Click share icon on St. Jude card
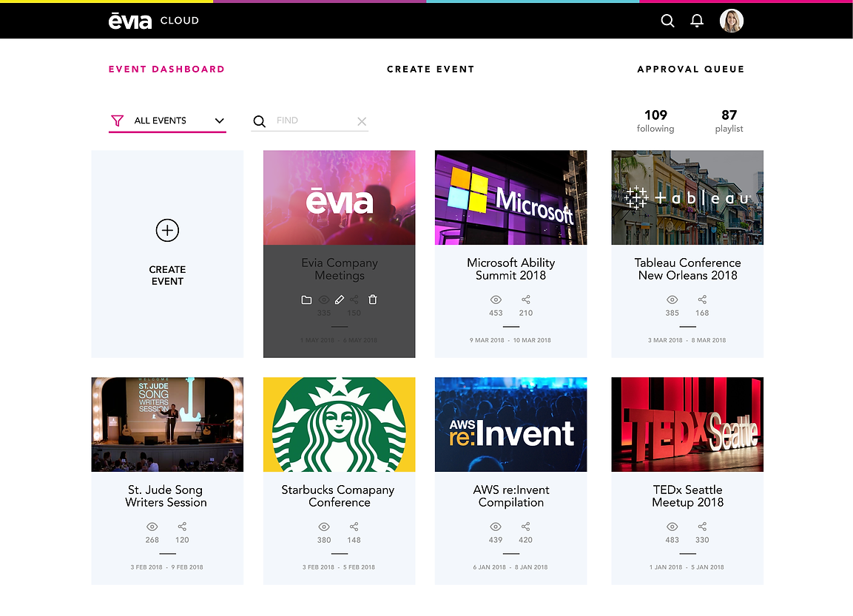Viewport: 853px width, 616px height. click(x=182, y=527)
